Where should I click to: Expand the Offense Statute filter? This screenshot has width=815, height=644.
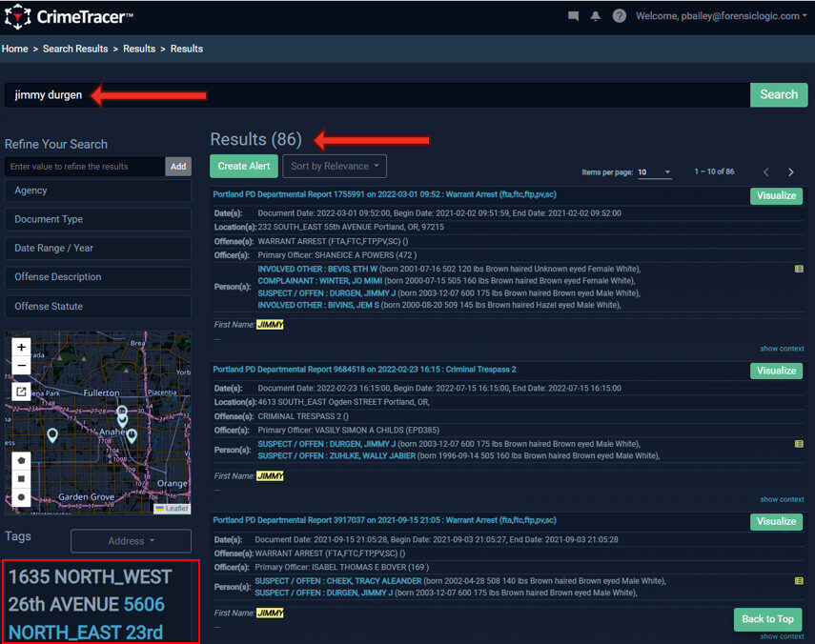98,307
